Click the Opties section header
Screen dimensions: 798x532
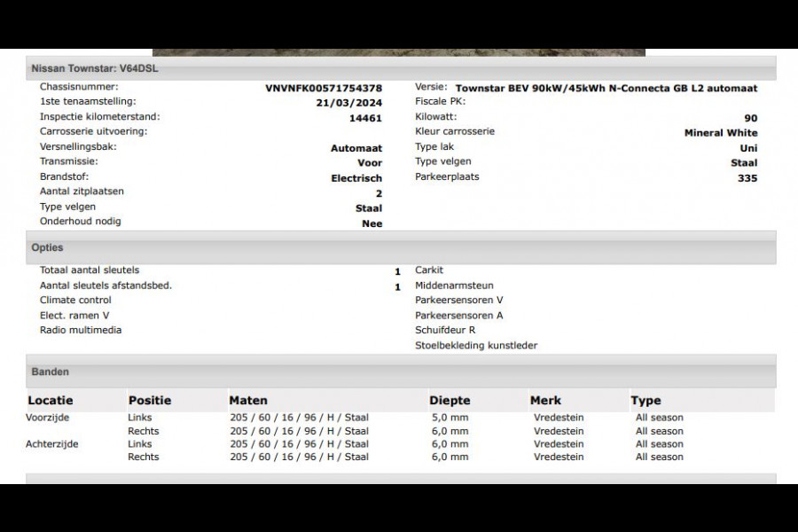(x=48, y=248)
